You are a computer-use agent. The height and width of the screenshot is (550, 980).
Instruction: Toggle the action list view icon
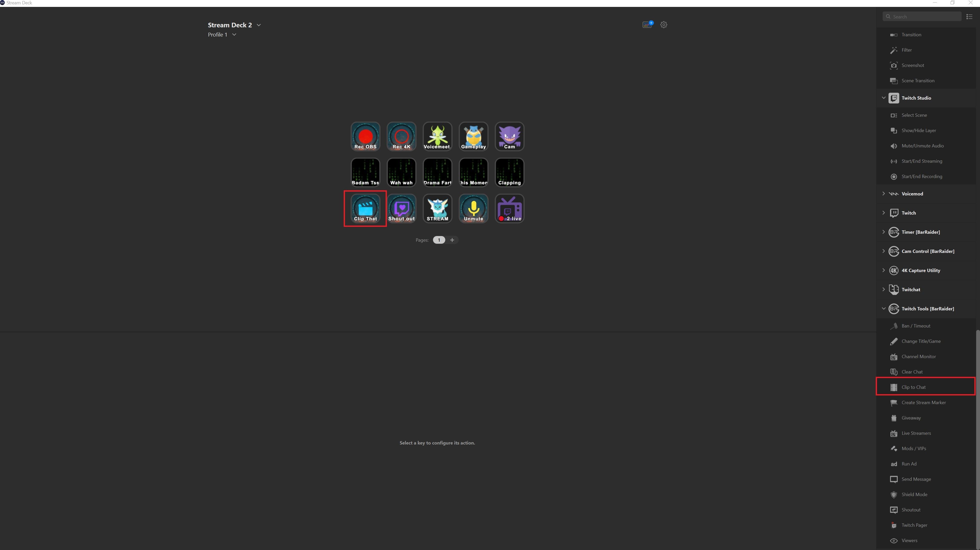(969, 16)
